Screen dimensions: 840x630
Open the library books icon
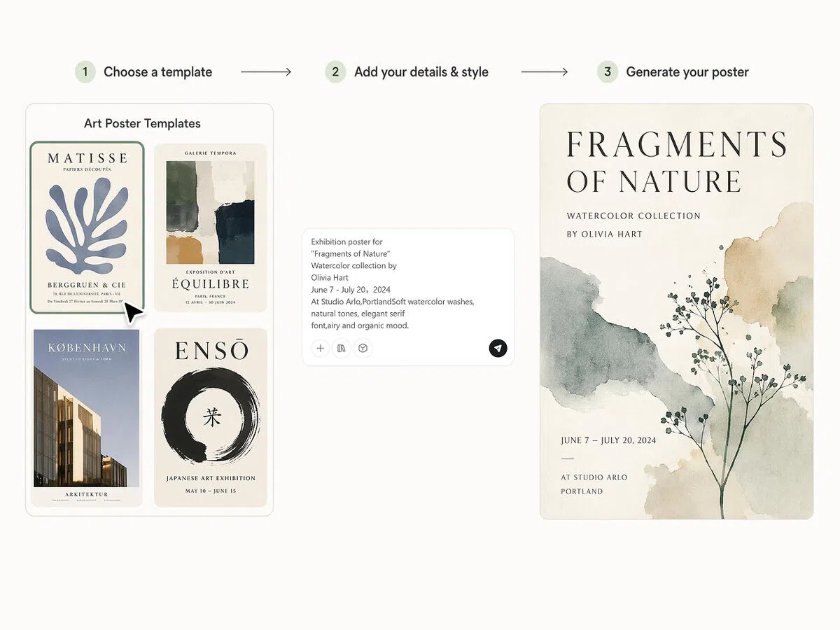[x=342, y=348]
